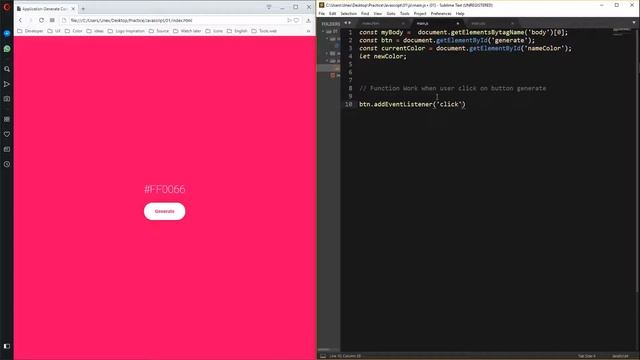Open Preferences menu in Sublime Text
The height and width of the screenshot is (360, 640).
coord(441,13)
